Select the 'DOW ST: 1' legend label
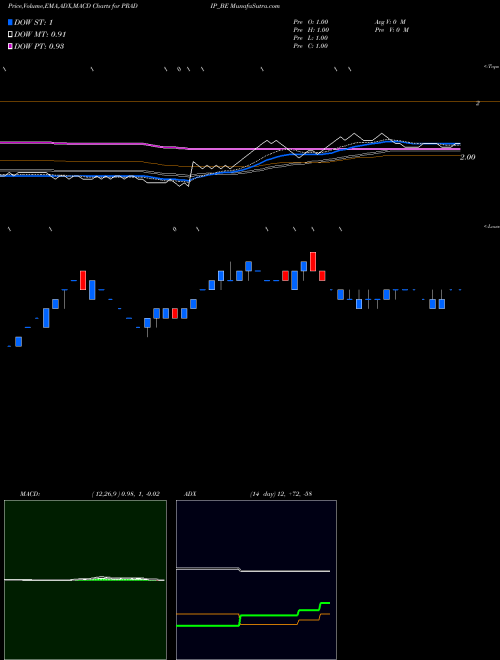Viewport: 500px width, 660px height. point(34,22)
